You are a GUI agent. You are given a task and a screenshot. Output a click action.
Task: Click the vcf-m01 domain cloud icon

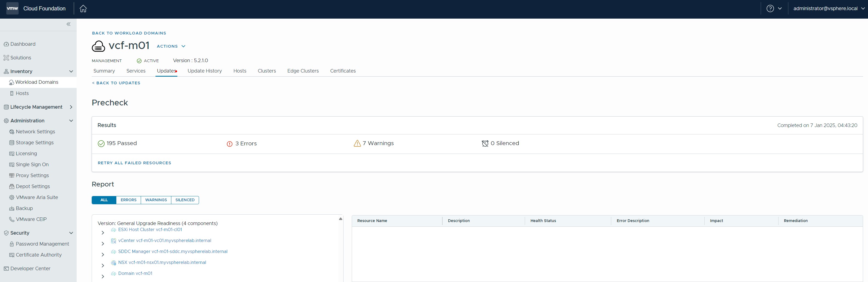tap(98, 46)
